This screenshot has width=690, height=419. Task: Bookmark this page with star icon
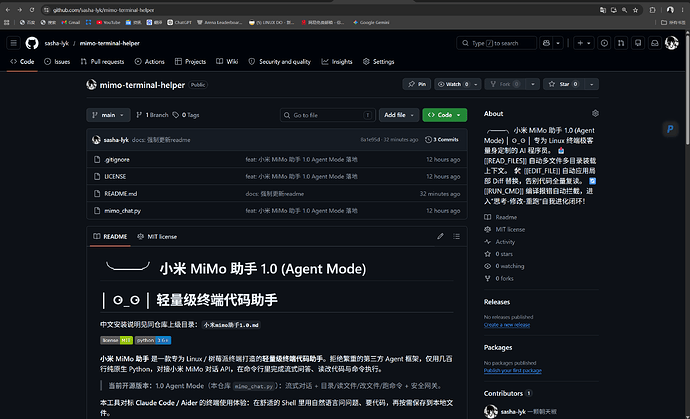(635, 10)
